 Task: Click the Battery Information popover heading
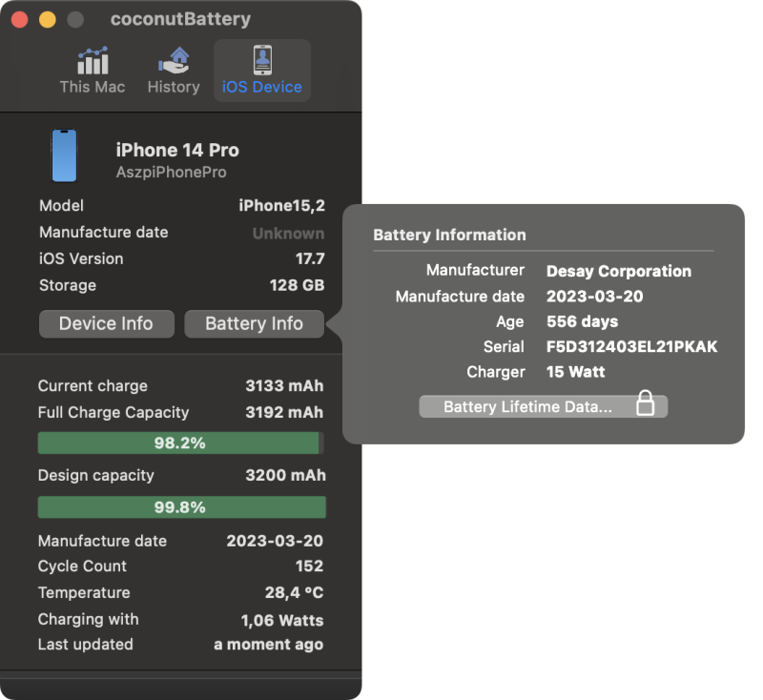(x=449, y=235)
